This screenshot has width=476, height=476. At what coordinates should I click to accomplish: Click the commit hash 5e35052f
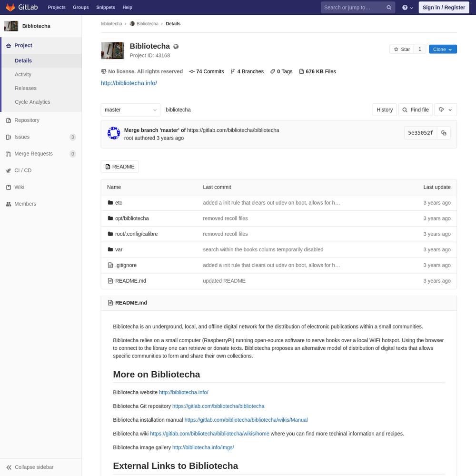point(420,133)
